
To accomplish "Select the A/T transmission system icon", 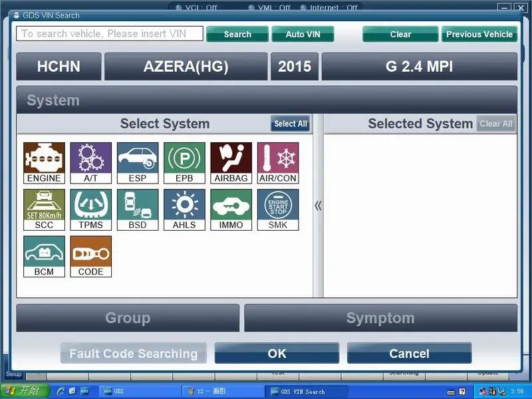I will 91,163.
